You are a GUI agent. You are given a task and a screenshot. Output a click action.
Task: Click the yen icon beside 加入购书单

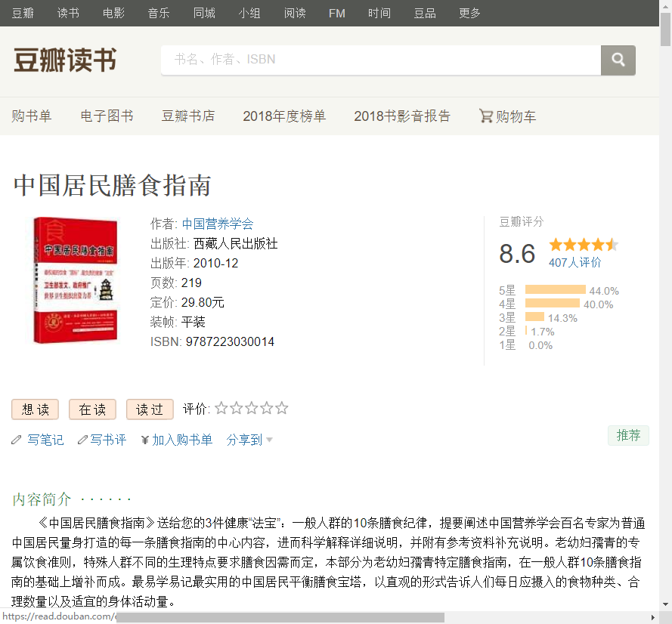(145, 440)
